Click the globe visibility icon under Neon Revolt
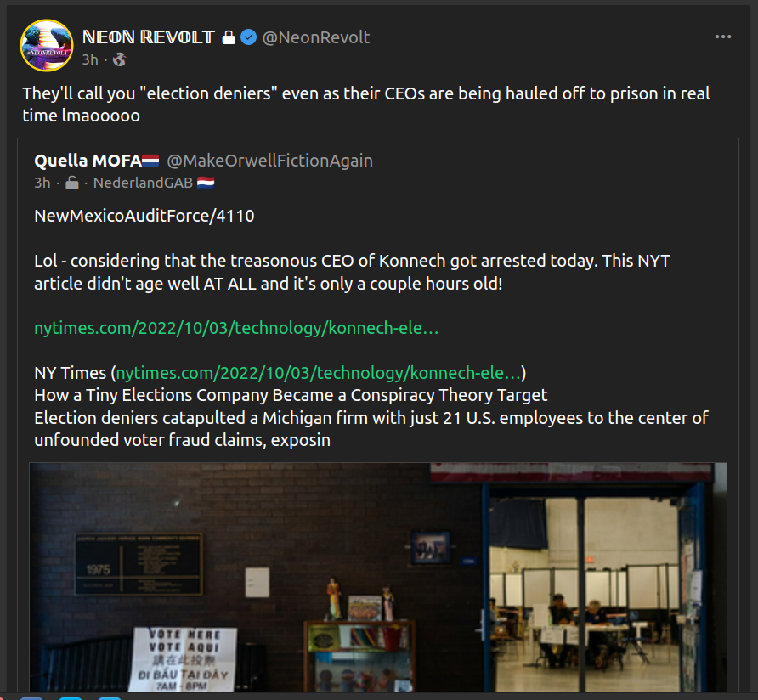758x700 pixels. (120, 59)
